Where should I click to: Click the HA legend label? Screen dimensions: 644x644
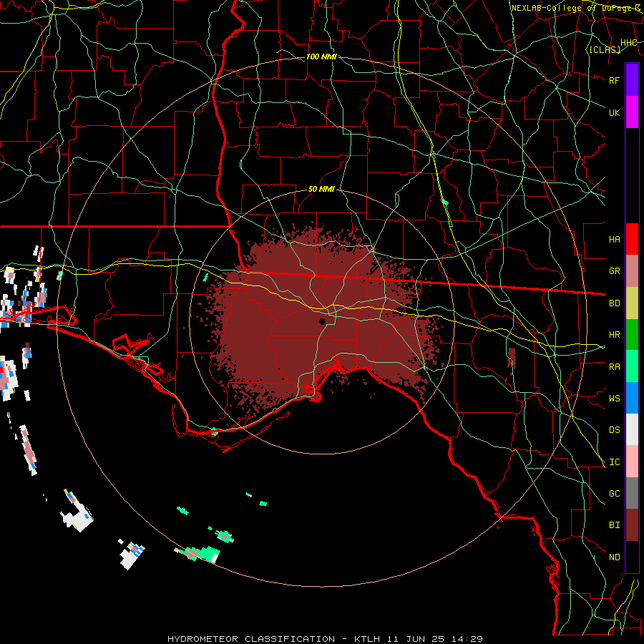click(x=614, y=239)
